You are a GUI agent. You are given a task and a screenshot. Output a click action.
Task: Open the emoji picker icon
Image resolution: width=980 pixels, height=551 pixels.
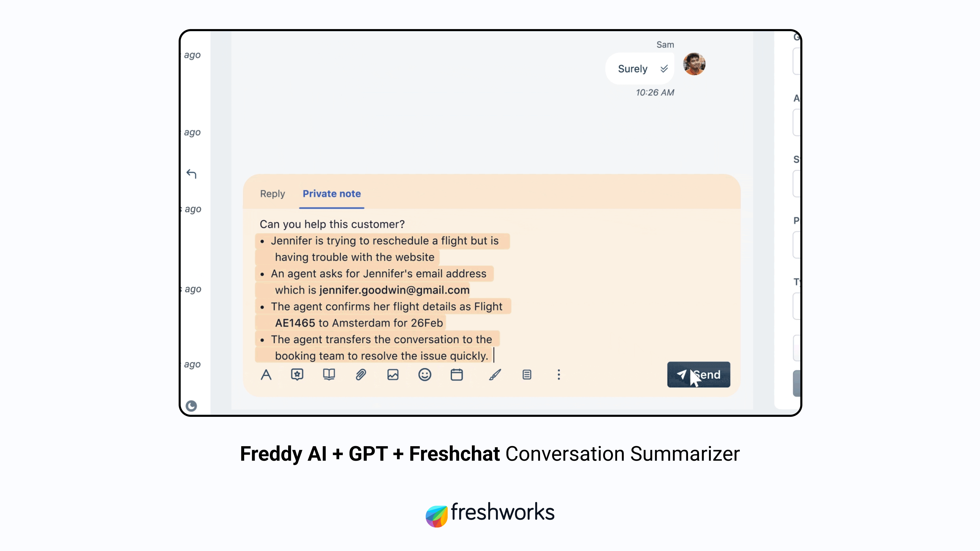point(425,375)
